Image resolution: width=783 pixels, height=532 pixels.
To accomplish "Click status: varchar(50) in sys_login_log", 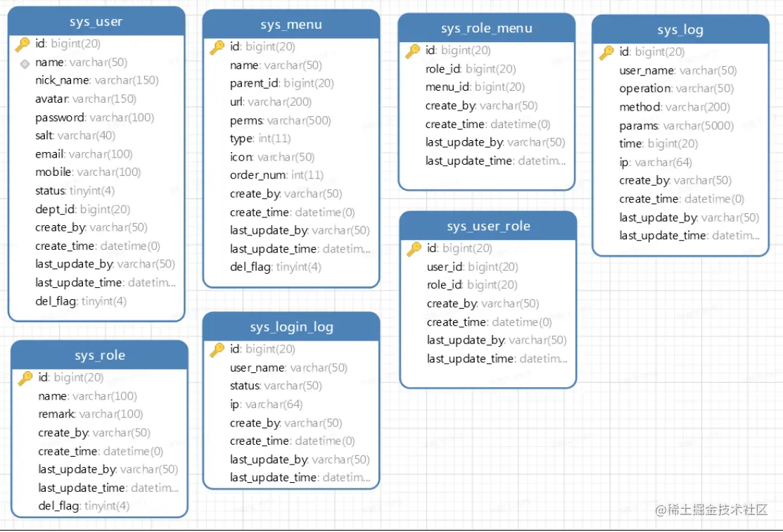I will tap(276, 386).
